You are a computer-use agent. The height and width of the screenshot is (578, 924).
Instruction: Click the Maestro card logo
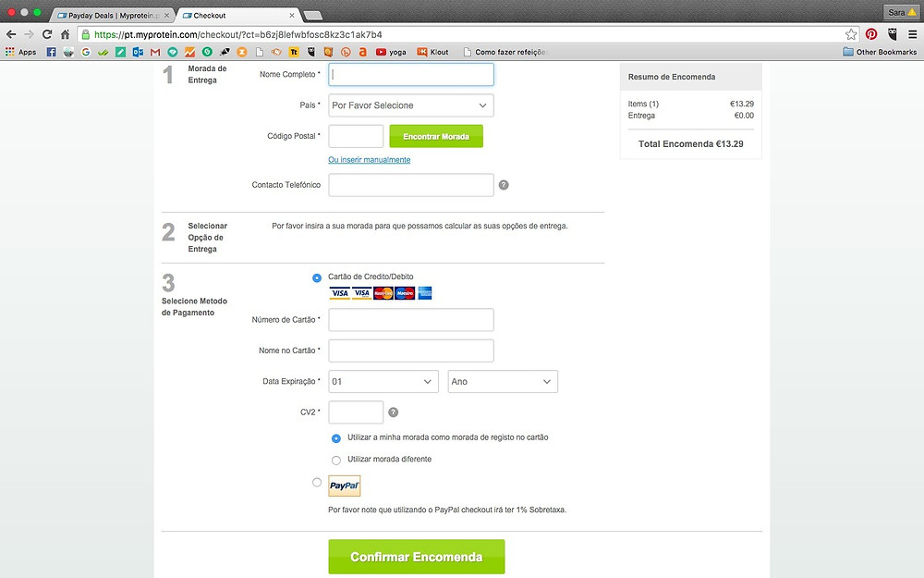(405, 293)
